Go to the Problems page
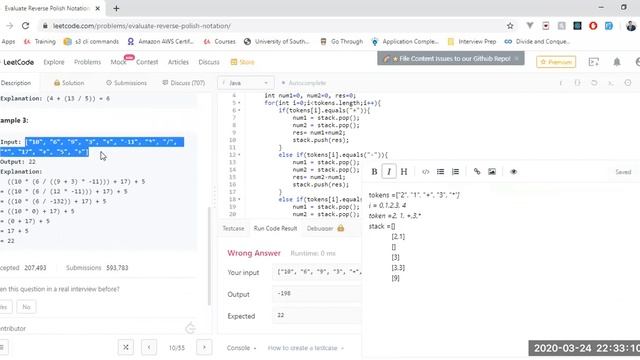This screenshot has height=360, width=640. click(87, 62)
